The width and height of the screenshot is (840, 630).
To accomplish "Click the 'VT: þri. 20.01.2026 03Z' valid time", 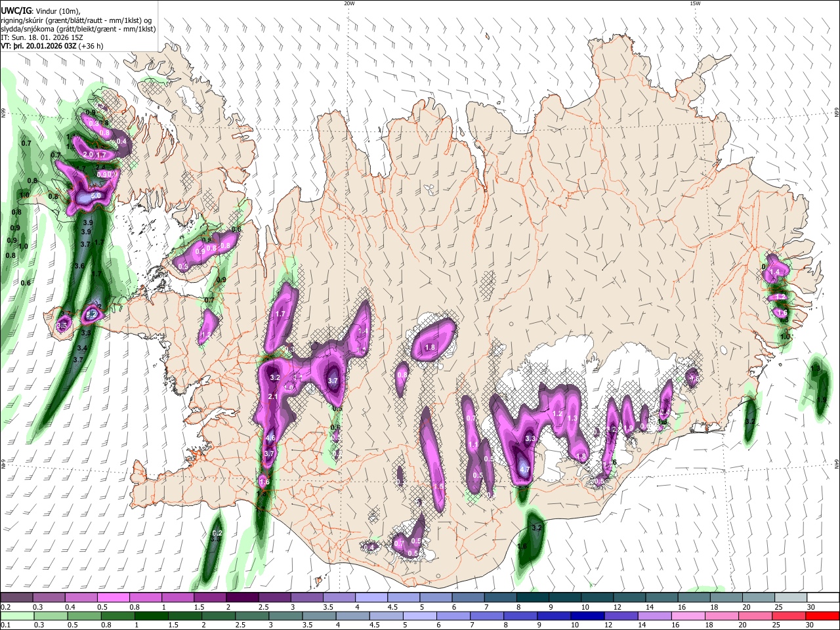I will click(x=38, y=47).
